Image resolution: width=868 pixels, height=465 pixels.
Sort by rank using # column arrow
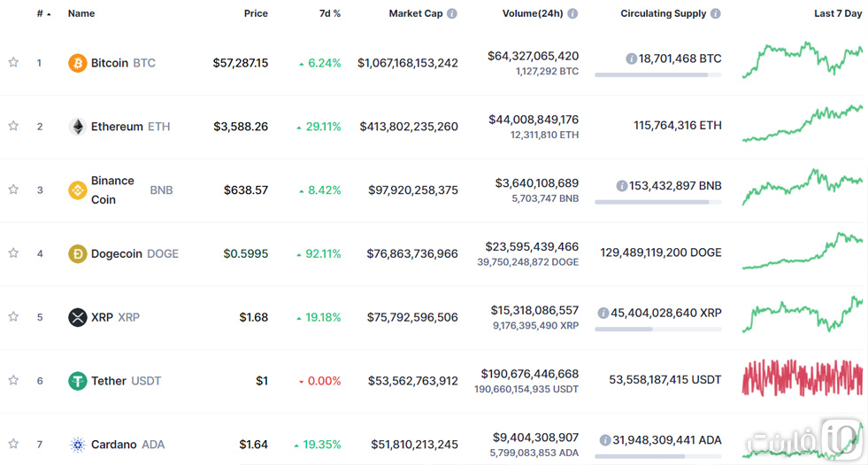[43, 14]
